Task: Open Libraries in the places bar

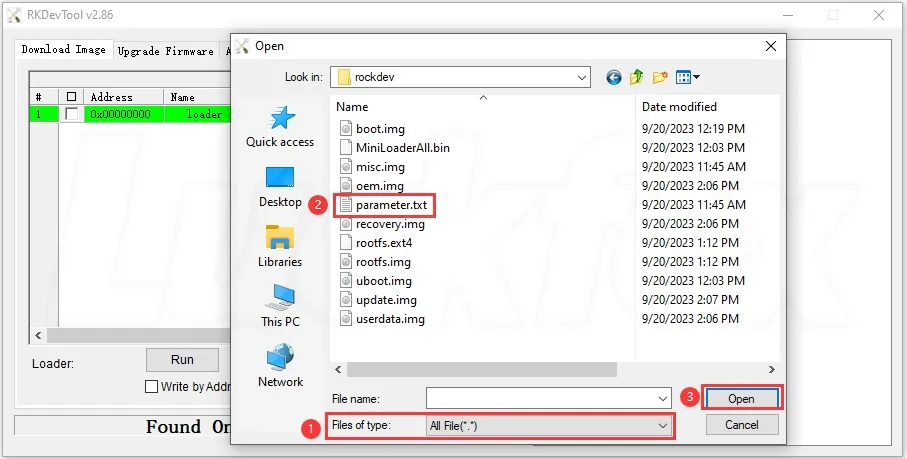Action: click(x=280, y=246)
